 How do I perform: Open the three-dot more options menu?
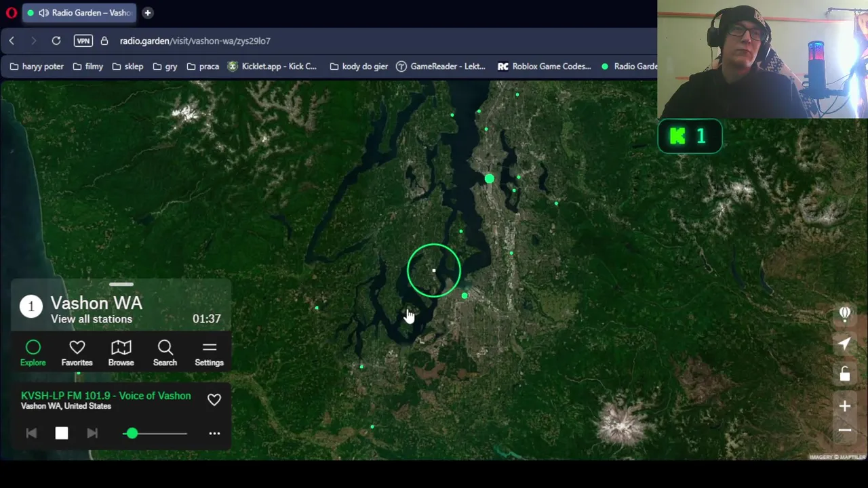click(x=214, y=433)
